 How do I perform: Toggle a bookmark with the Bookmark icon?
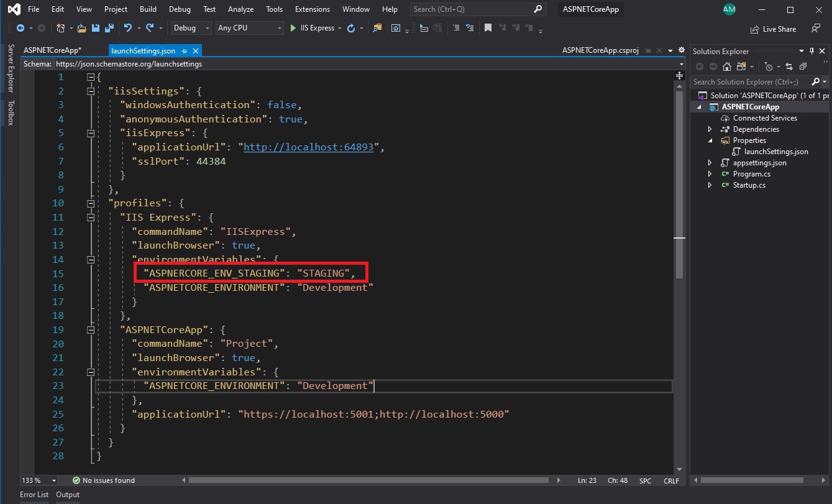click(x=488, y=28)
